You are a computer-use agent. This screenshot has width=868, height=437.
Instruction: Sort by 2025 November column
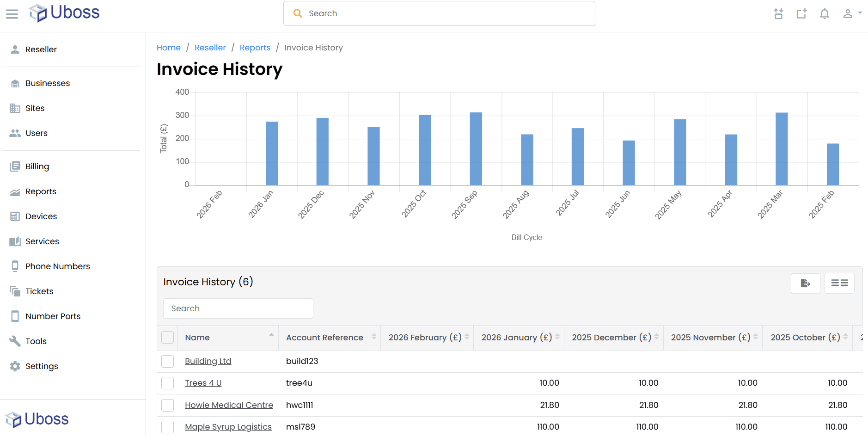click(713, 338)
